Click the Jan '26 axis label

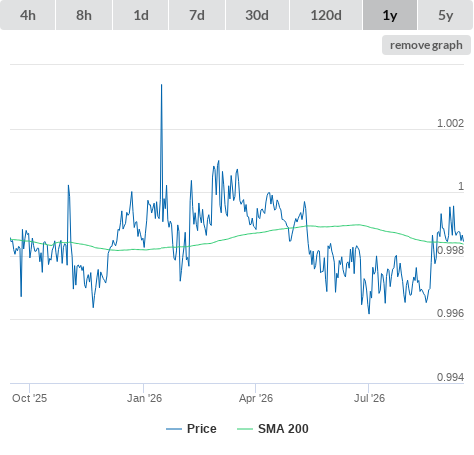click(144, 398)
